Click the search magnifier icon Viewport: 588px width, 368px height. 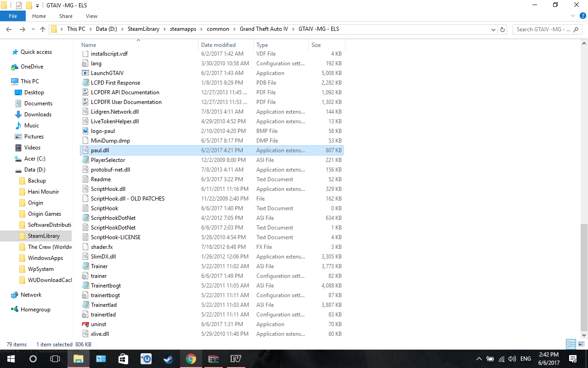tap(576, 29)
